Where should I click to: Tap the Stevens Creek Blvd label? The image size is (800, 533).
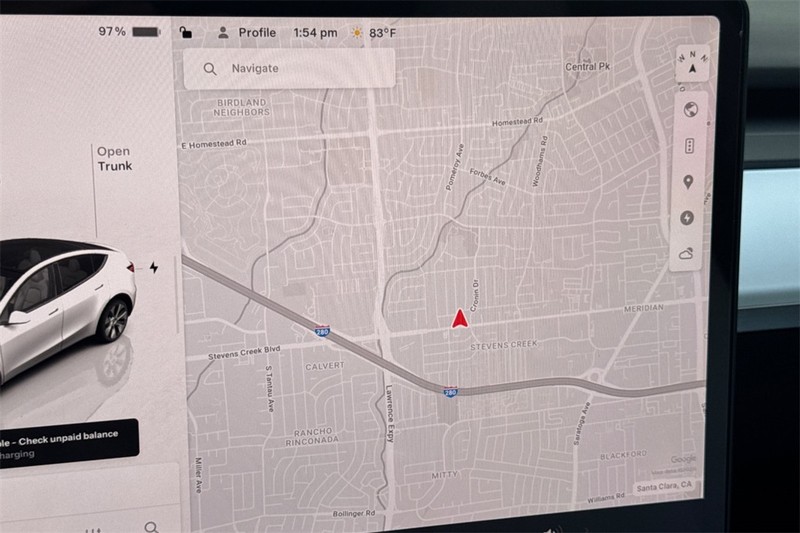click(x=244, y=352)
